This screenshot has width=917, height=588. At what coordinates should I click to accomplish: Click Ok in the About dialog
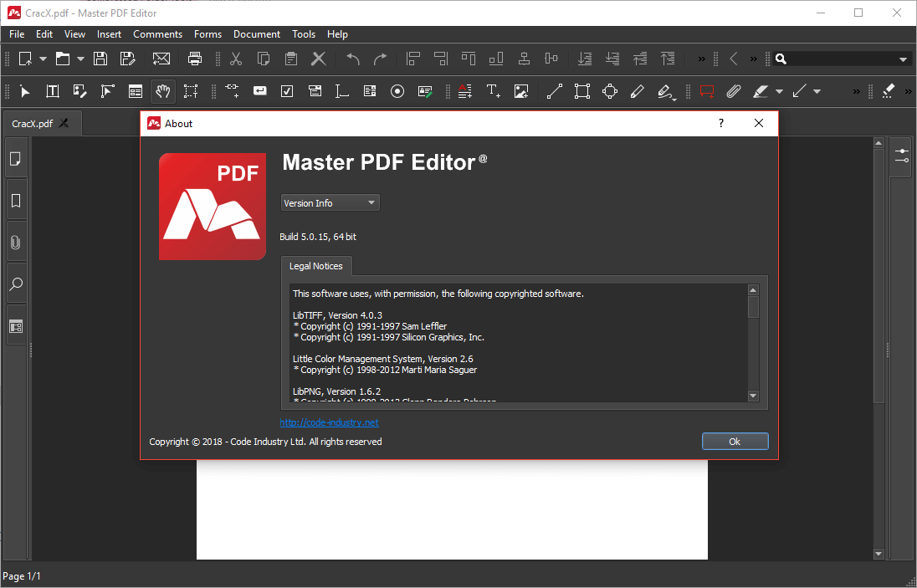tap(735, 442)
